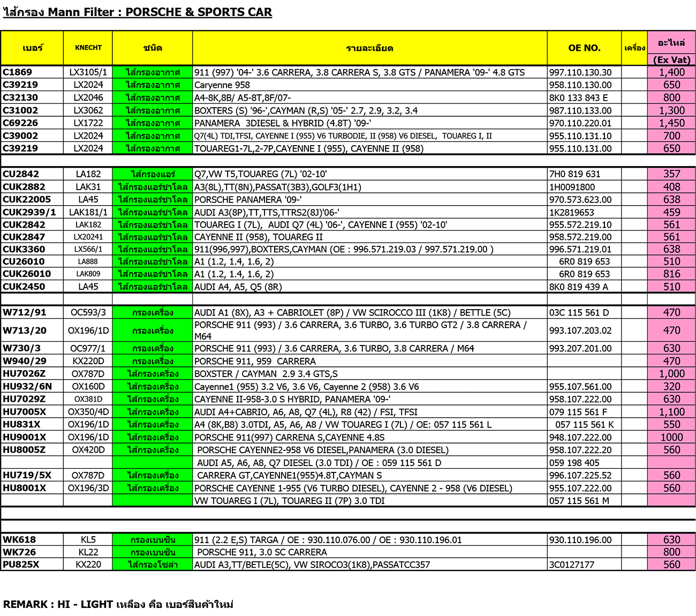Click Knecht code 'LA888'
Screen dimensions: 696x616
88,261
